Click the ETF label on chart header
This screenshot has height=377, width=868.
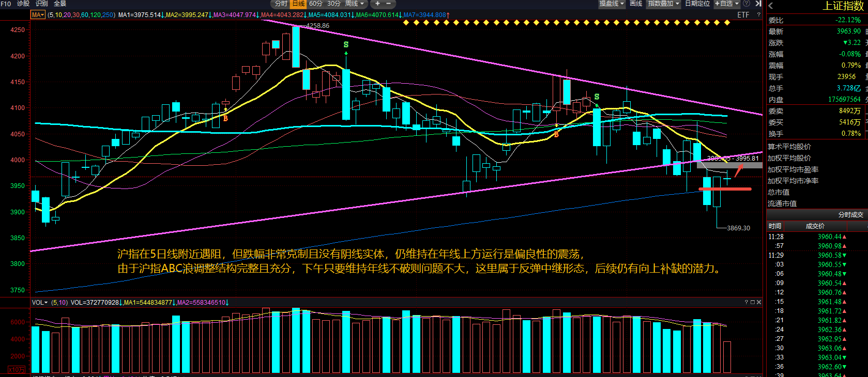coord(743,15)
